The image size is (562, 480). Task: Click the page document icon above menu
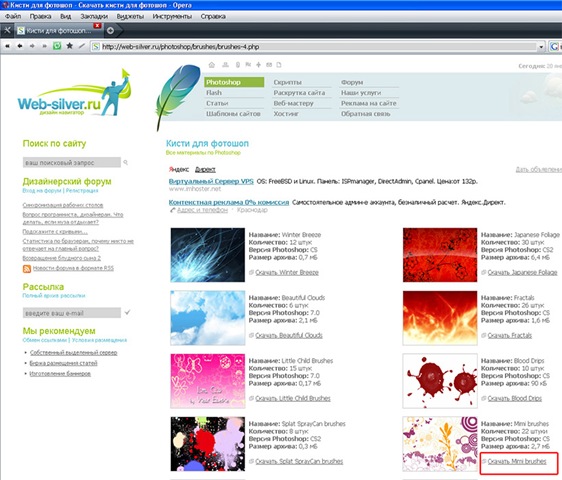click(x=279, y=65)
